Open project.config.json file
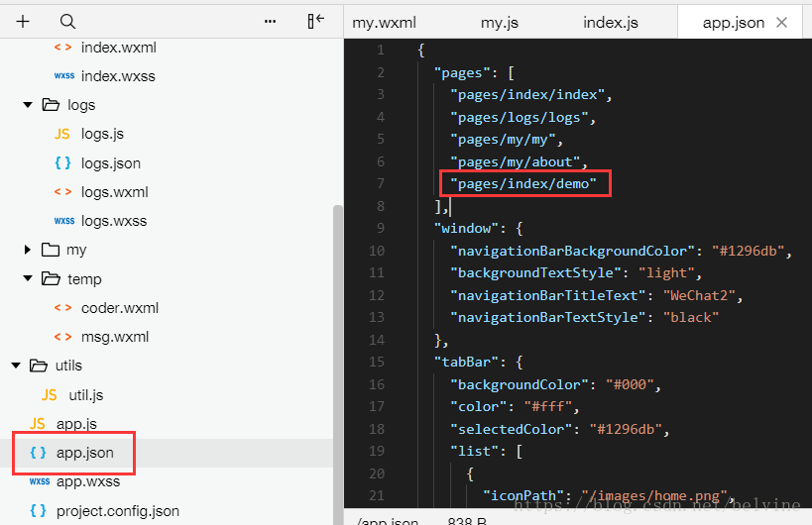This screenshot has width=812, height=525. [x=118, y=511]
